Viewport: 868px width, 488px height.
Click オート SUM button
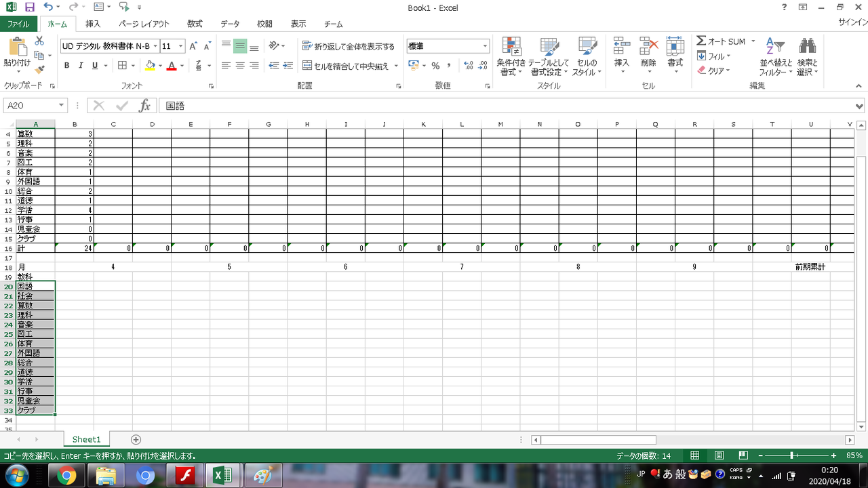pyautogui.click(x=721, y=41)
